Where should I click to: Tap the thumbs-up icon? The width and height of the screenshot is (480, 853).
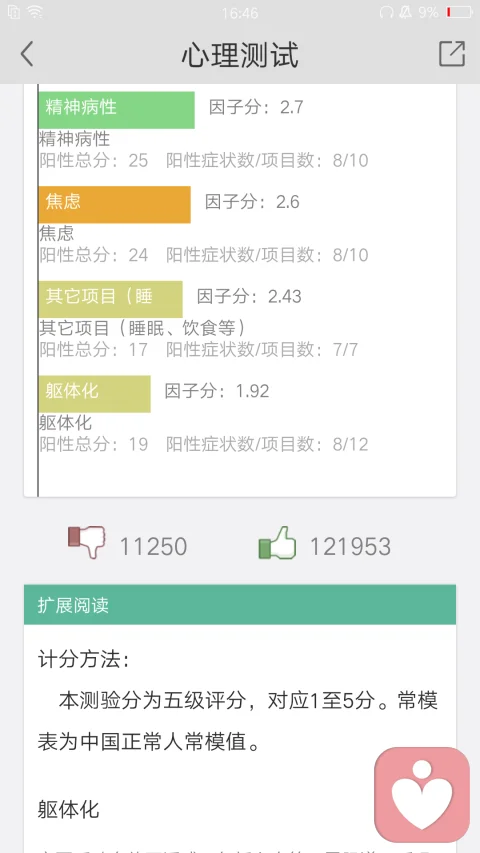(x=278, y=542)
